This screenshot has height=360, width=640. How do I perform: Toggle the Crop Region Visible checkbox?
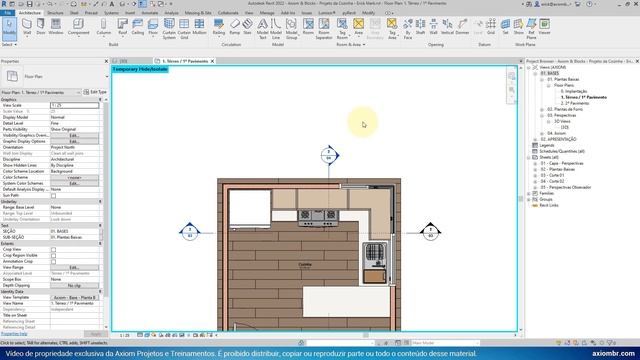tap(53, 256)
